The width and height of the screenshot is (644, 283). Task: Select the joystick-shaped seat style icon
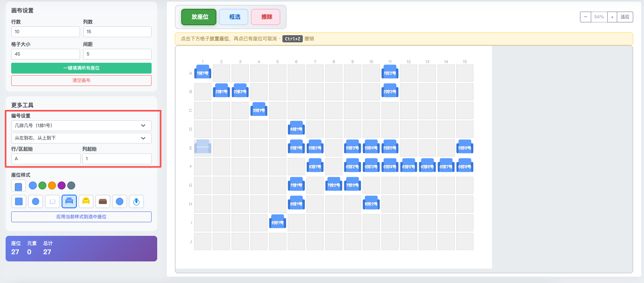pos(136,201)
